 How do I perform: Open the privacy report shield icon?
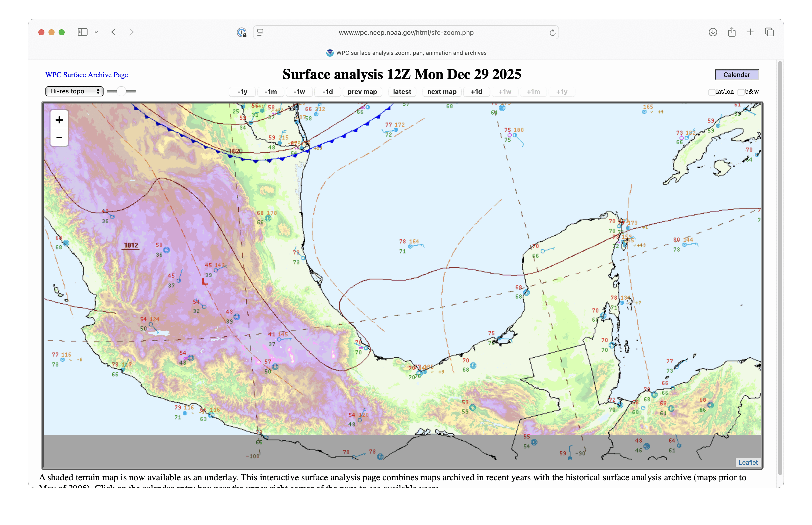241,33
